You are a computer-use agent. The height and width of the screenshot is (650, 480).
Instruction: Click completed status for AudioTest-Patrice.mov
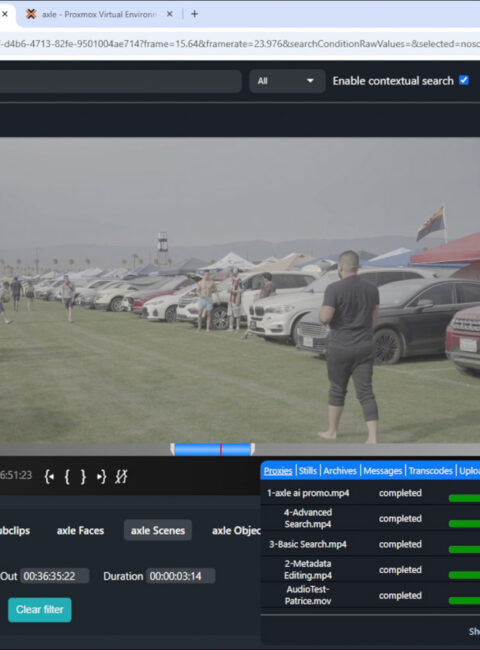tap(400, 595)
